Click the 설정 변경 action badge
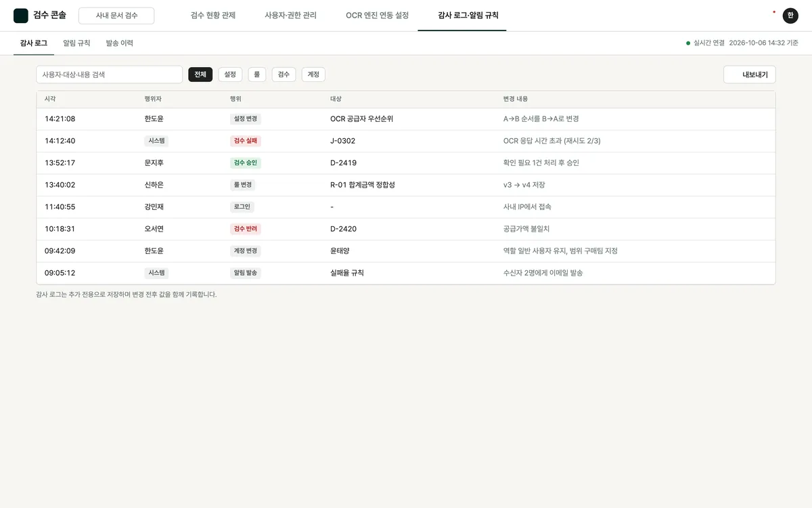812x508 pixels. point(246,119)
